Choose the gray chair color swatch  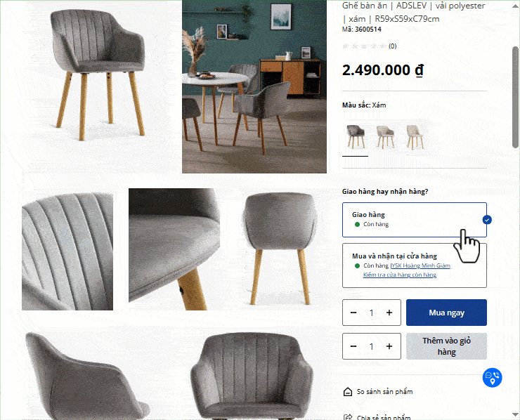point(356,136)
